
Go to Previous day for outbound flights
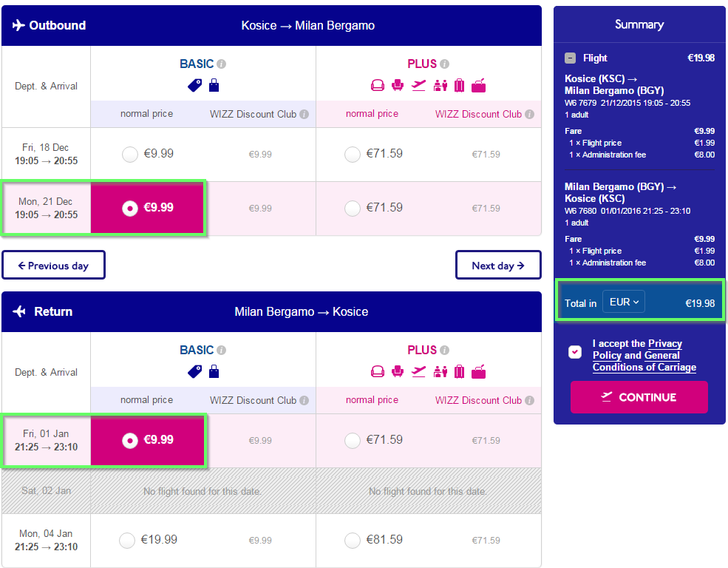(x=53, y=266)
